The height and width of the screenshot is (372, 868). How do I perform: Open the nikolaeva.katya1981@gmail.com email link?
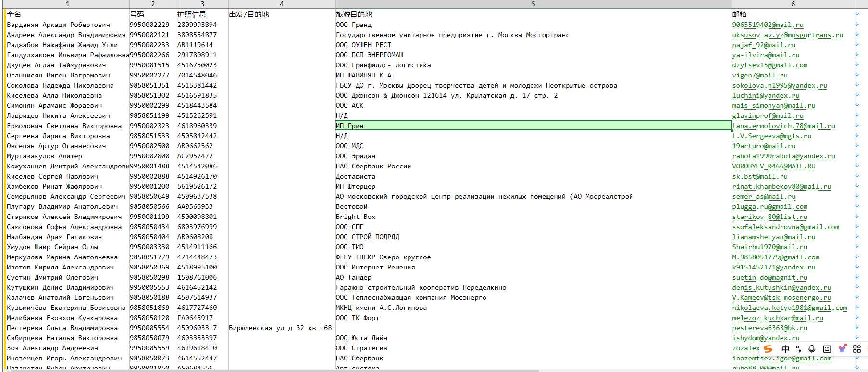pyautogui.click(x=790, y=308)
